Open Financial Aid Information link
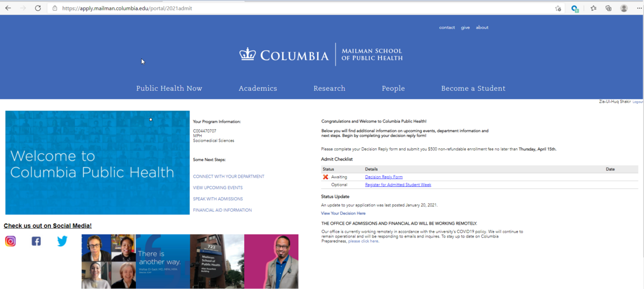Screen dimensions: 644x289 coord(222,210)
